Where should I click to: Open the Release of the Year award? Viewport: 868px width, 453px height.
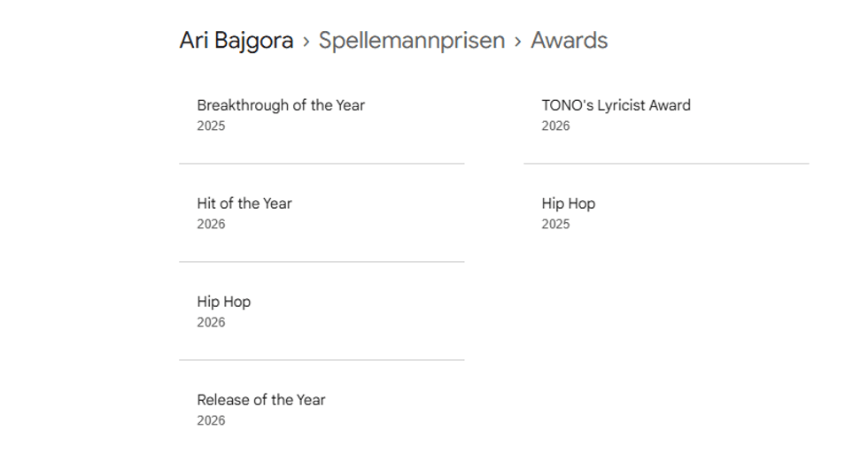click(x=260, y=400)
